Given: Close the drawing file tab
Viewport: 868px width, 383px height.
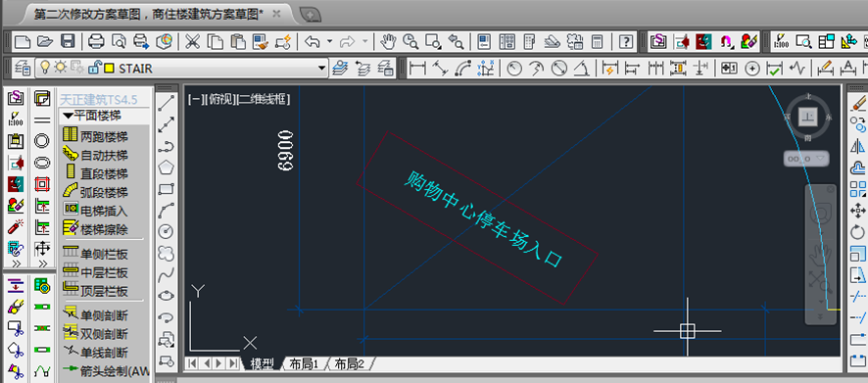Looking at the screenshot, I should pyautogui.click(x=277, y=14).
